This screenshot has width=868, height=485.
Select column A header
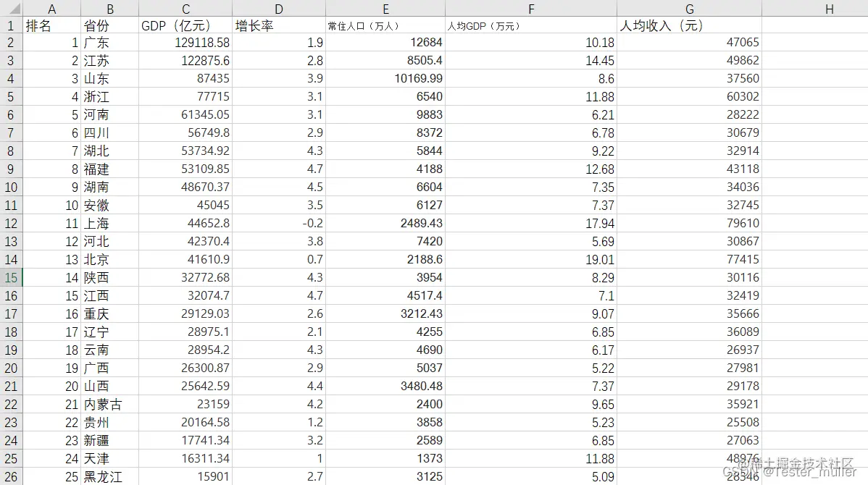pos(51,9)
